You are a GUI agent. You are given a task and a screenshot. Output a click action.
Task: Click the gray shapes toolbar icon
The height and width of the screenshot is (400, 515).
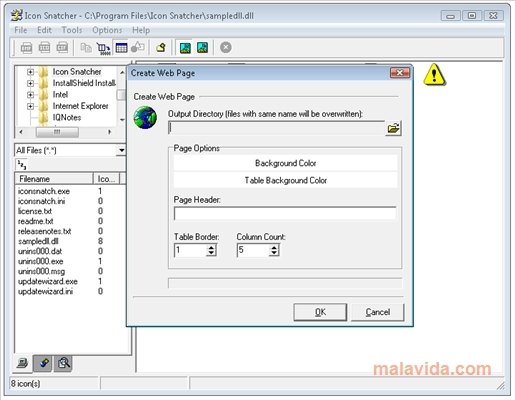click(138, 47)
